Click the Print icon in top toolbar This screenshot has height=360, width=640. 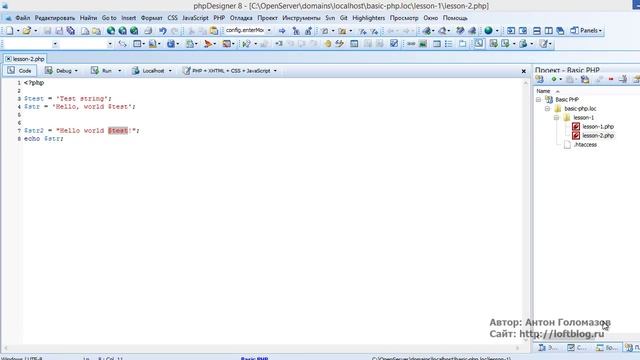click(x=148, y=31)
